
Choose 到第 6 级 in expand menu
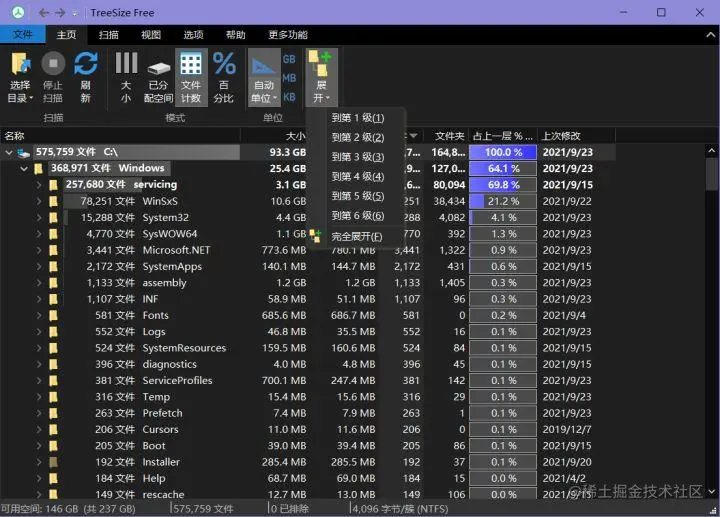point(357,216)
